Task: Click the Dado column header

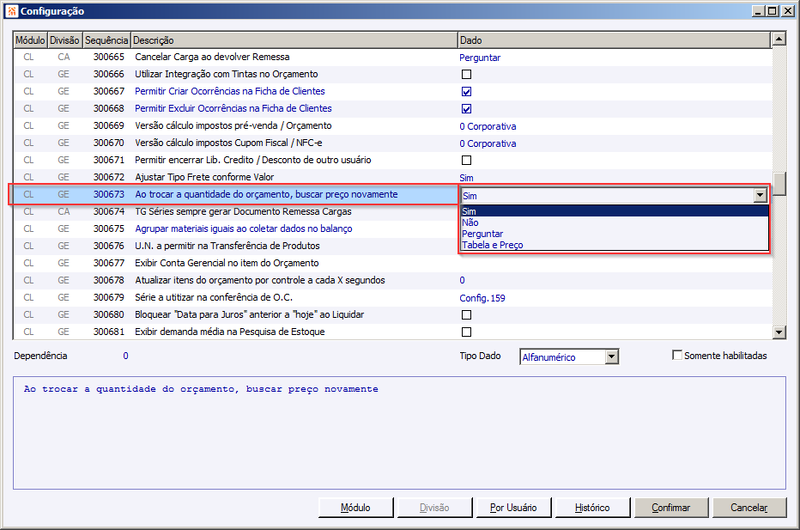Action: point(614,40)
